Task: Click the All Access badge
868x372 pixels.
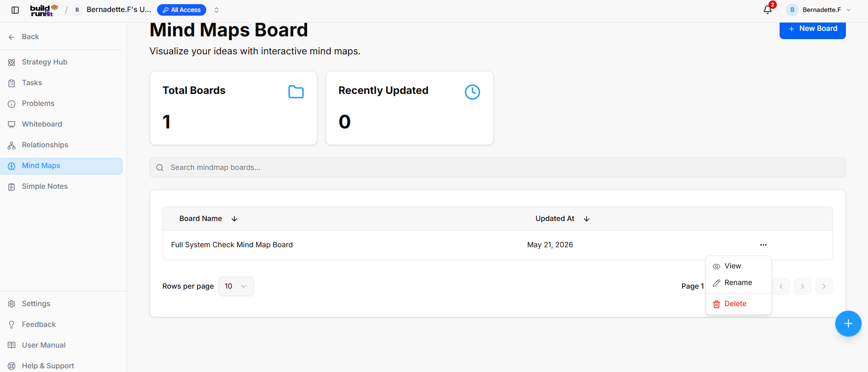Action: [x=181, y=10]
